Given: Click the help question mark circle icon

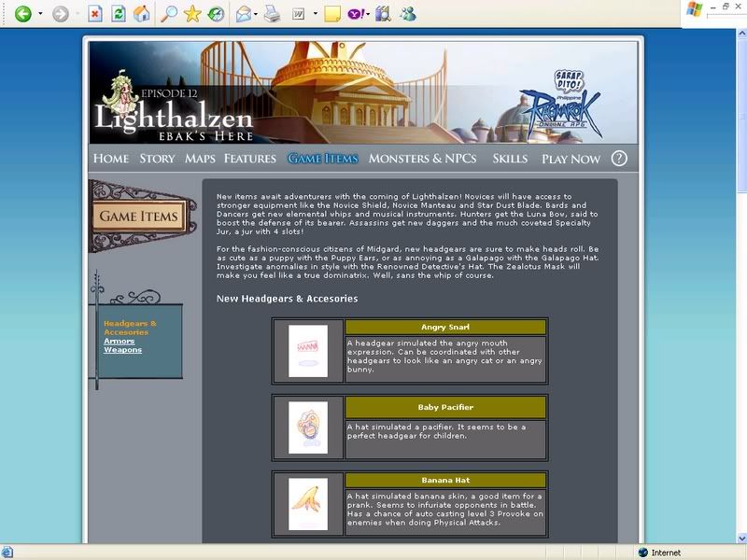Looking at the screenshot, I should [x=619, y=158].
